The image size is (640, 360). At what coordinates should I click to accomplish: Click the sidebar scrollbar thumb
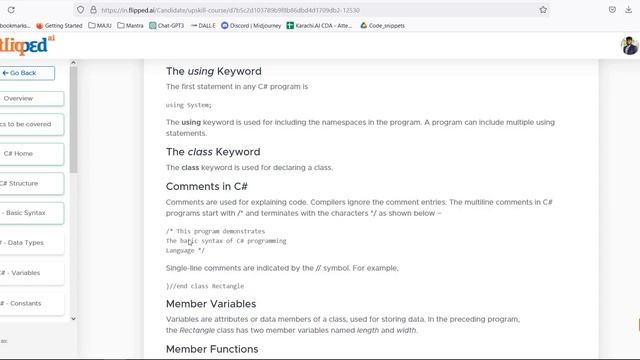point(73,120)
